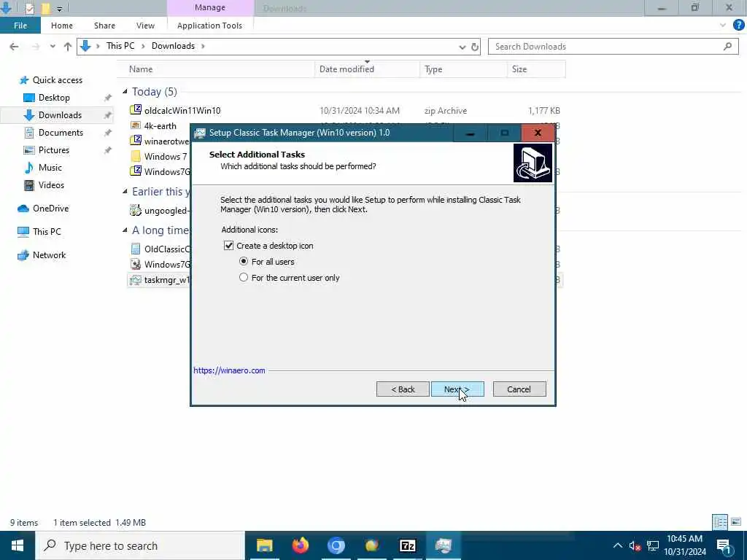Switch to large icons view layout

coord(736,522)
